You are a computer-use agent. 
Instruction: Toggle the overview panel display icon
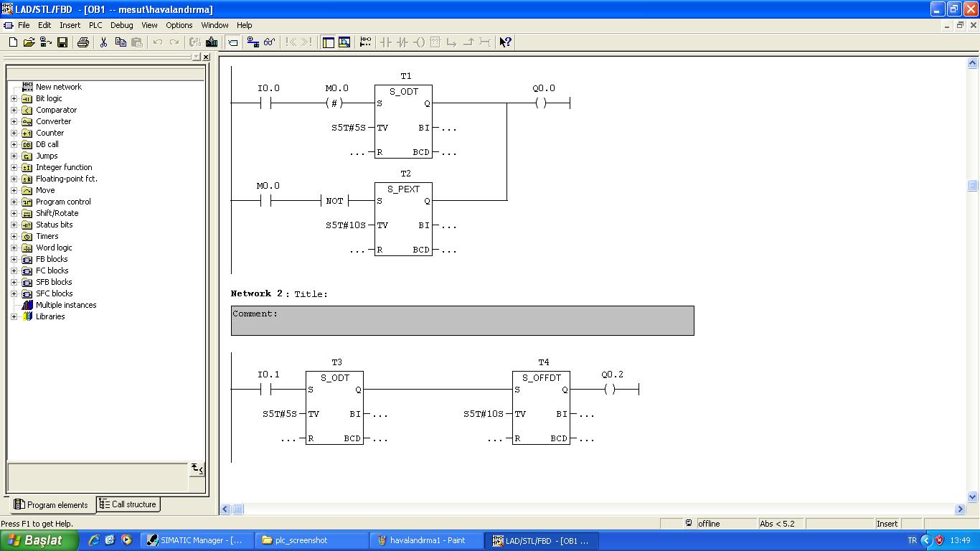pos(329,42)
